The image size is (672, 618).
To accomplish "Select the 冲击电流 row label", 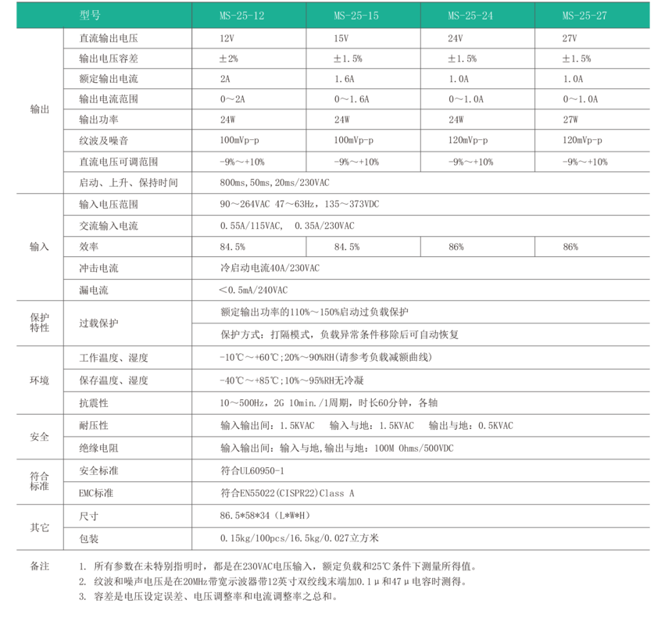I will [99, 268].
